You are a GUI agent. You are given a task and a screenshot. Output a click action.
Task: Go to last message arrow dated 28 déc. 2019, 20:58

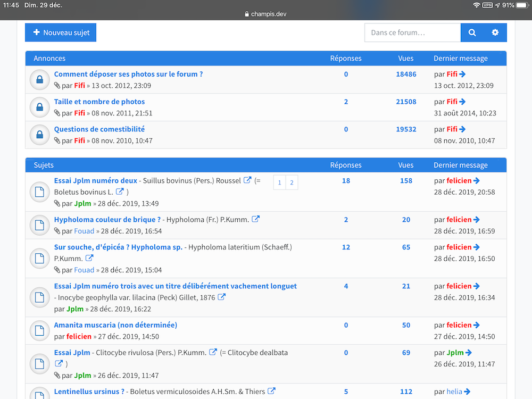(476, 180)
